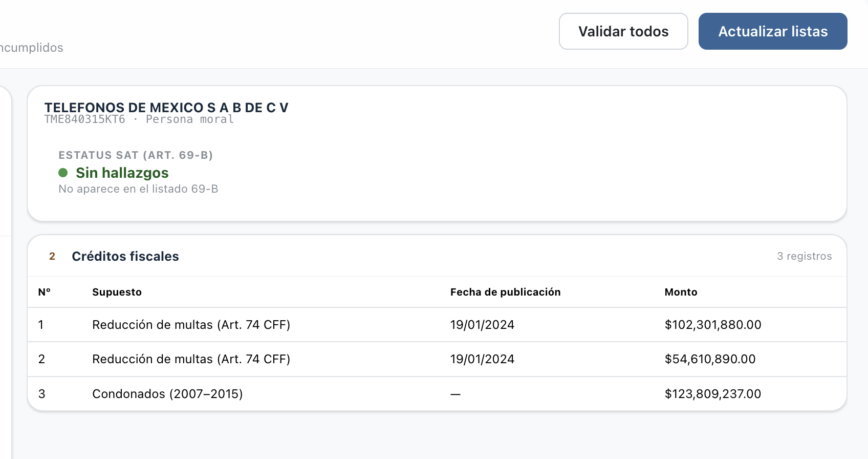Click the $54,610,890.00 amount cell
Image resolution: width=868 pixels, height=459 pixels.
tap(710, 359)
